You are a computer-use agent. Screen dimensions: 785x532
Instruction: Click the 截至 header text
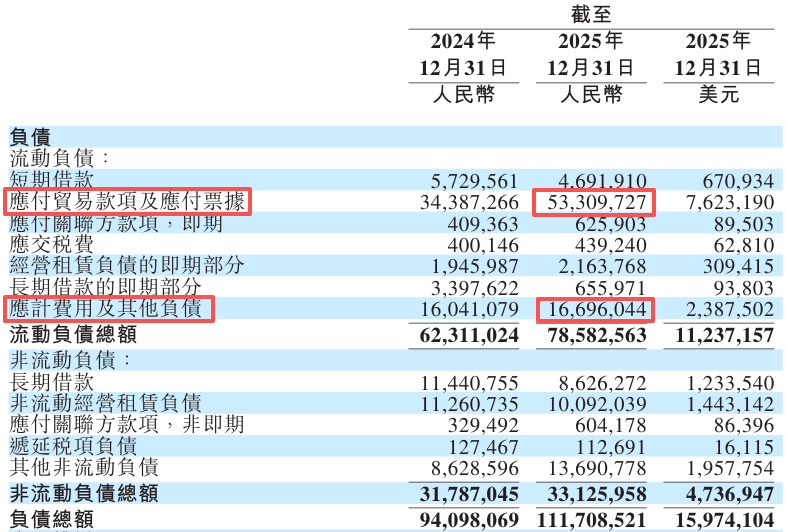click(x=590, y=14)
